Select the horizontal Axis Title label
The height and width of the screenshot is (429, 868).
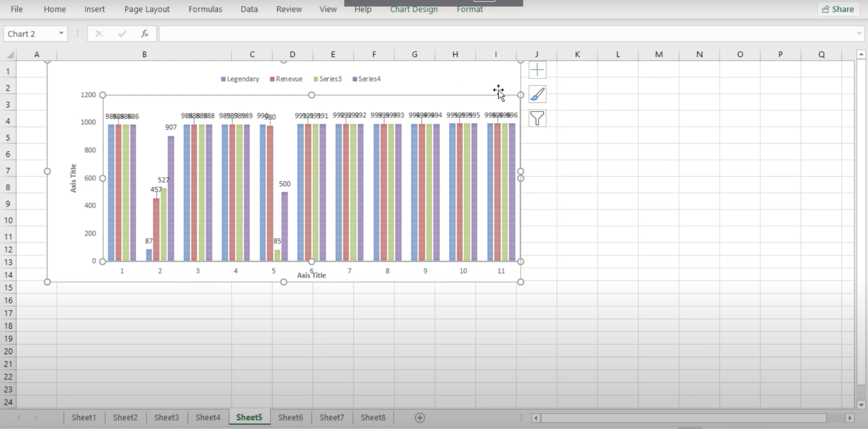coord(311,276)
